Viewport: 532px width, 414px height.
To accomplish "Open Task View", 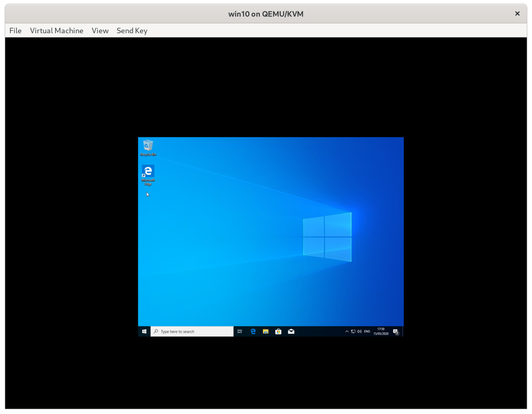I will pos(239,331).
